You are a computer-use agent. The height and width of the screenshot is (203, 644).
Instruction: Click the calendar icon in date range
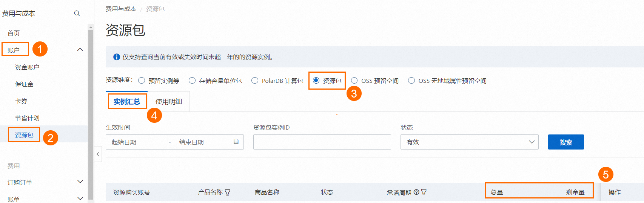(236, 142)
